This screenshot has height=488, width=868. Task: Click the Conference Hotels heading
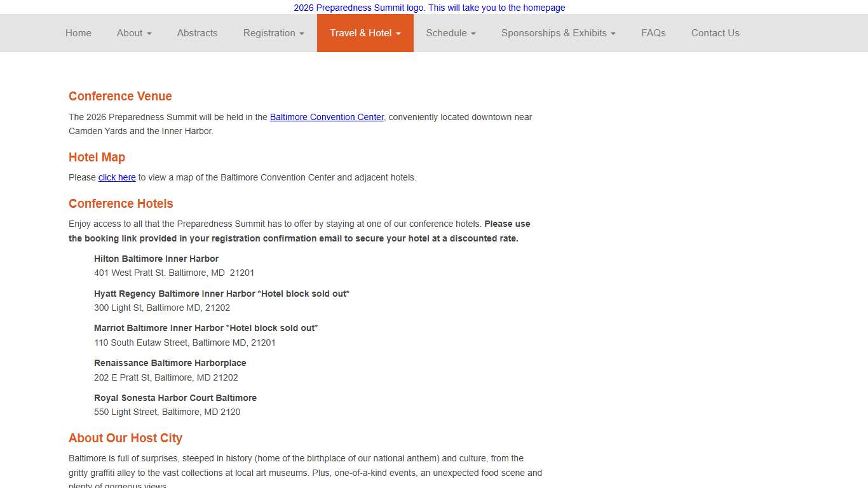tap(121, 204)
